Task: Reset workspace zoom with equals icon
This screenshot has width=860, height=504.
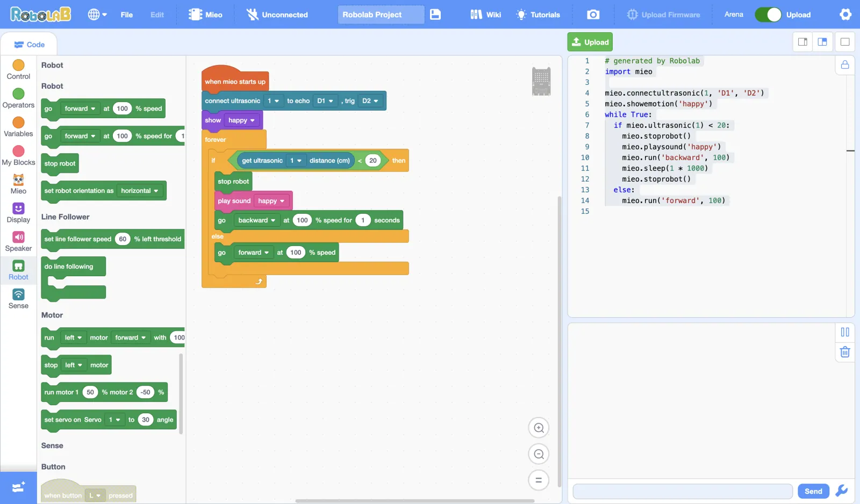Action: click(539, 480)
